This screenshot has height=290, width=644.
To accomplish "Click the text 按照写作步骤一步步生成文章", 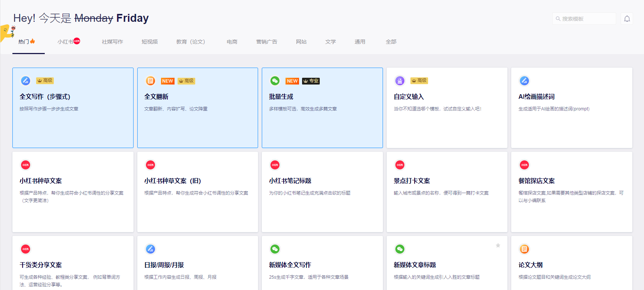I will tap(49, 109).
